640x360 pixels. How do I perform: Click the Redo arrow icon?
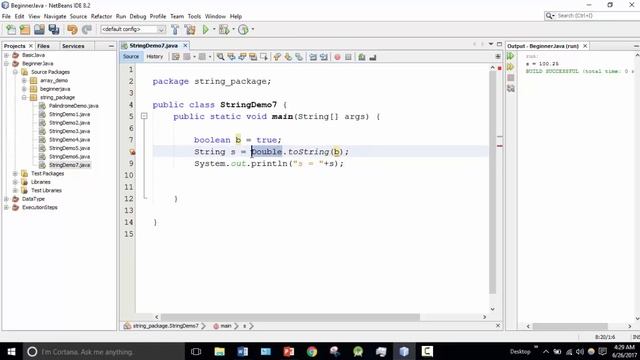(x=87, y=29)
